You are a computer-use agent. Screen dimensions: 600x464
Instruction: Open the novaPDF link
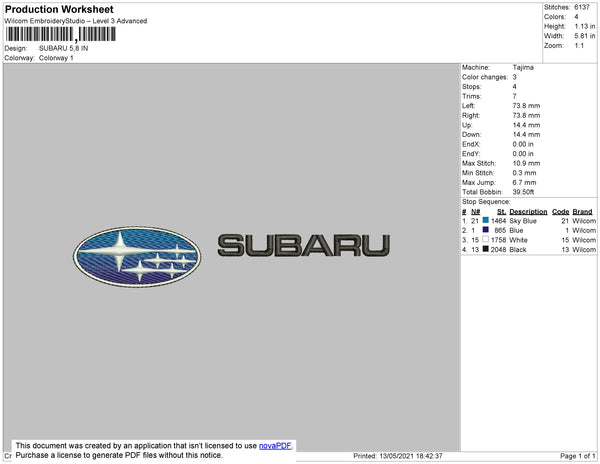275,446
